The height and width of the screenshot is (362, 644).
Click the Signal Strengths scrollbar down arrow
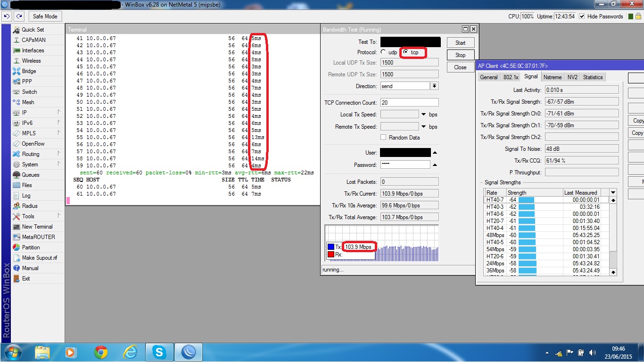coord(613,272)
